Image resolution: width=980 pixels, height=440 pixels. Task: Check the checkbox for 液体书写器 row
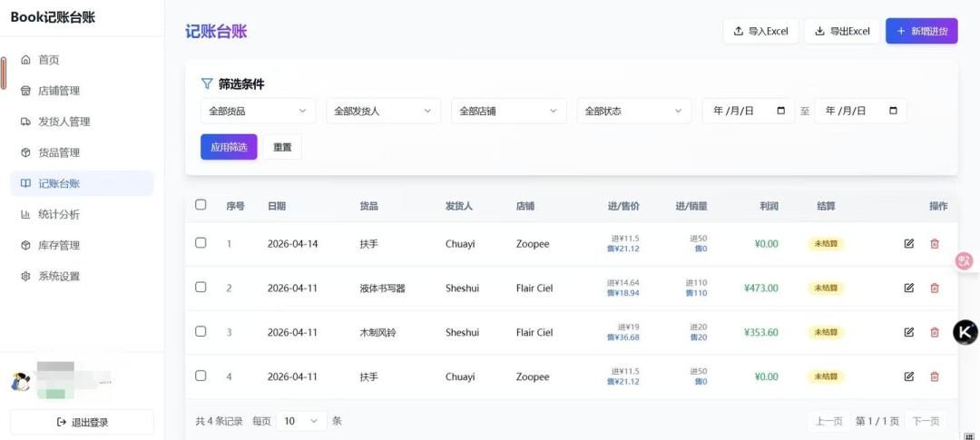(201, 287)
